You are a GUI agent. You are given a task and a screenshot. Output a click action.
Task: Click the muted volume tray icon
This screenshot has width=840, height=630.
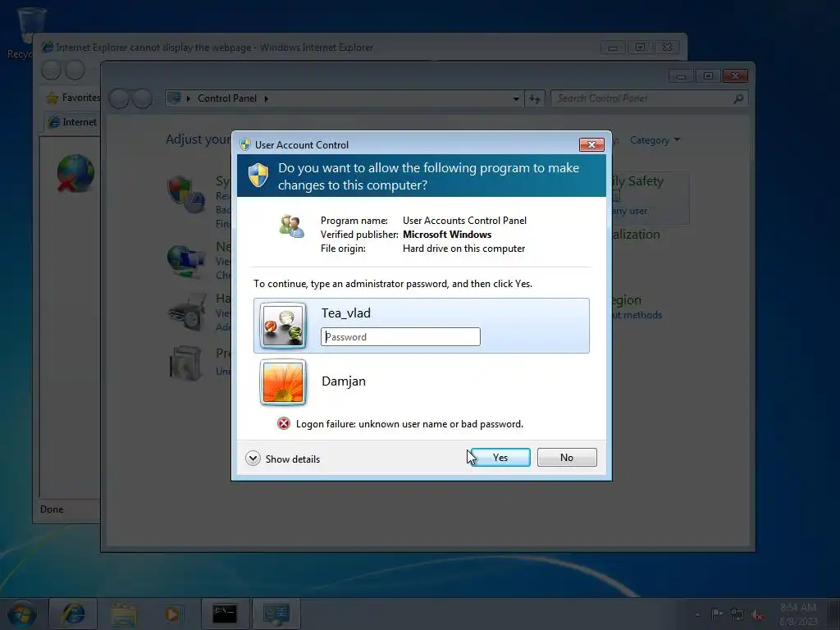coord(757,615)
